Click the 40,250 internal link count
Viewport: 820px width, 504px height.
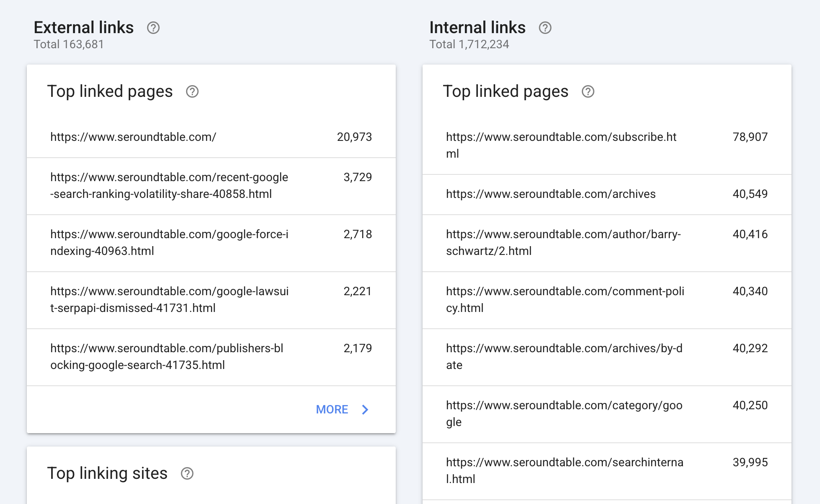click(x=750, y=405)
